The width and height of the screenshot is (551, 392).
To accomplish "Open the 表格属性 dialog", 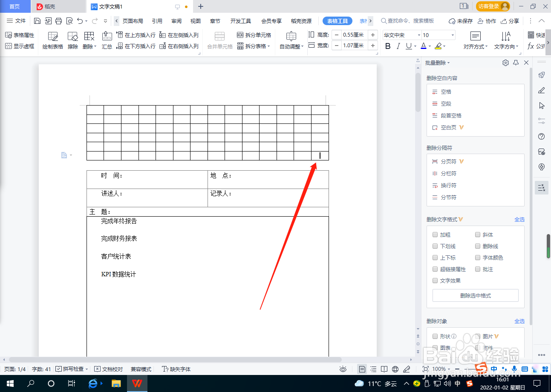I will (x=20, y=34).
